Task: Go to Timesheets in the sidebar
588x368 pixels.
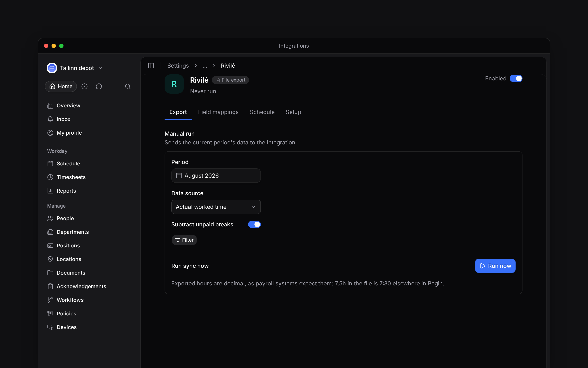Action: 89,177
